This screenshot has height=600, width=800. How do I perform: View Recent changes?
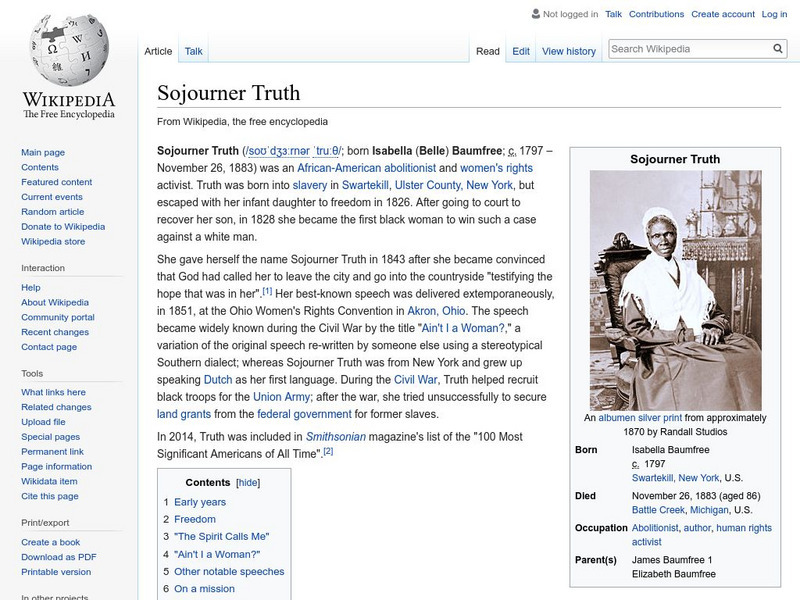[x=55, y=332]
